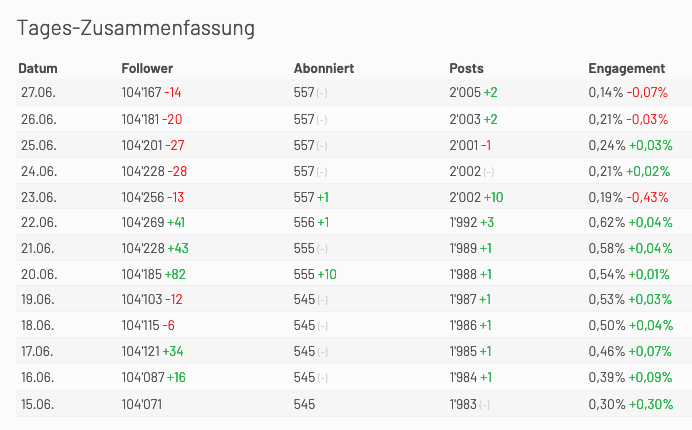Click the Abonniert column header
Image resolution: width=692 pixels, height=430 pixels.
click(x=324, y=68)
